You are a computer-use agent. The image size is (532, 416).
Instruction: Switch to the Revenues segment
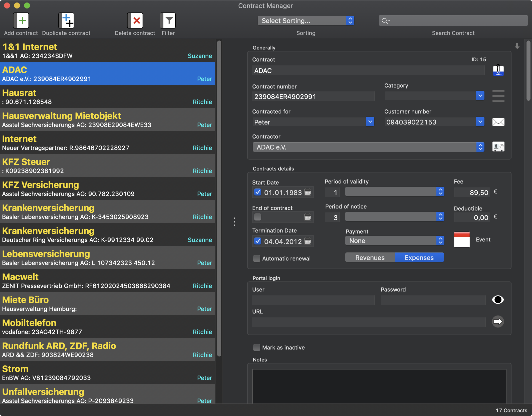tap(370, 258)
